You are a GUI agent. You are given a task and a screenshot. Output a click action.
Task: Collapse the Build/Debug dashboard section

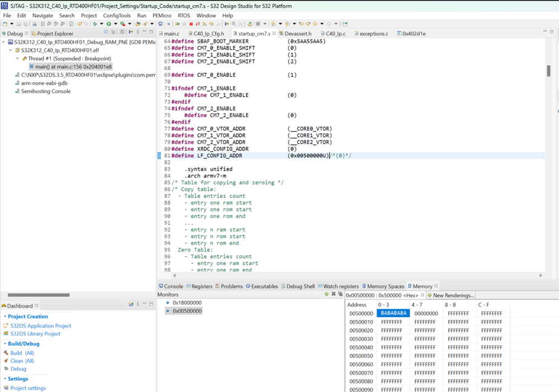pyautogui.click(x=4, y=344)
